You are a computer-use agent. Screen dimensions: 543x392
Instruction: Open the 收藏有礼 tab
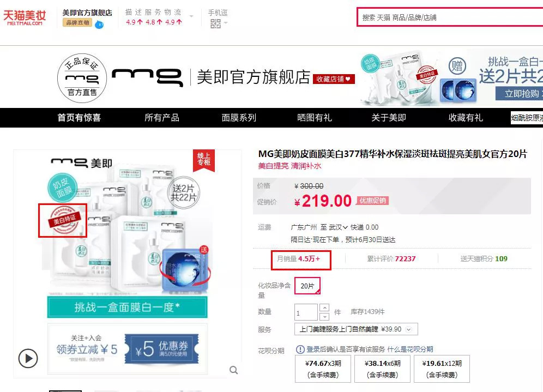click(x=466, y=118)
